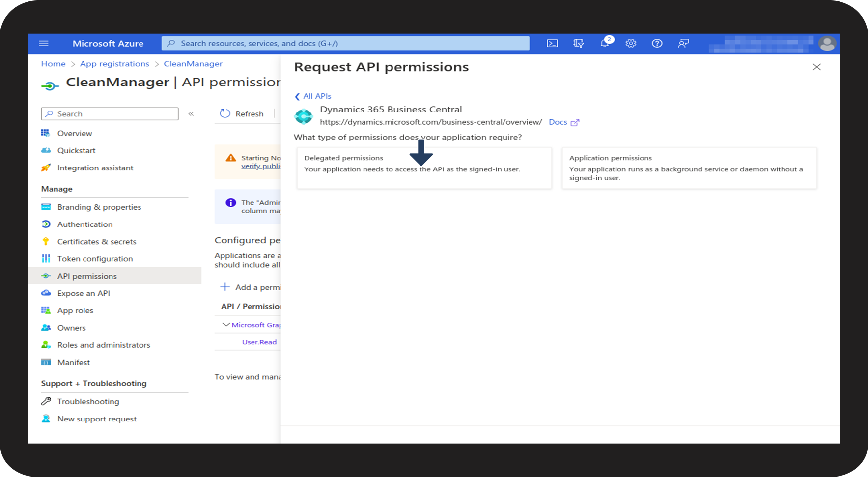
Task: Go back using the All APIs chevron
Action: click(x=297, y=96)
